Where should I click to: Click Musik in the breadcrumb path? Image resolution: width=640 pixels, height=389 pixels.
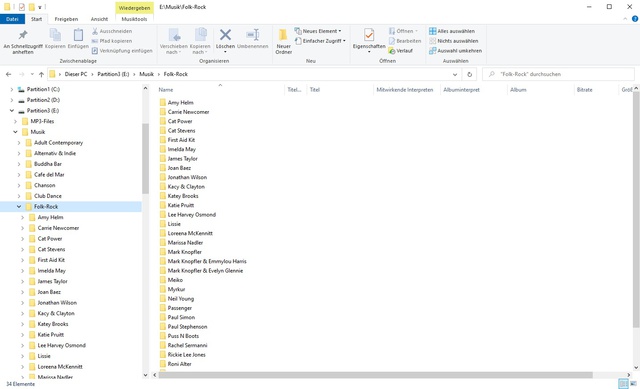(147, 74)
